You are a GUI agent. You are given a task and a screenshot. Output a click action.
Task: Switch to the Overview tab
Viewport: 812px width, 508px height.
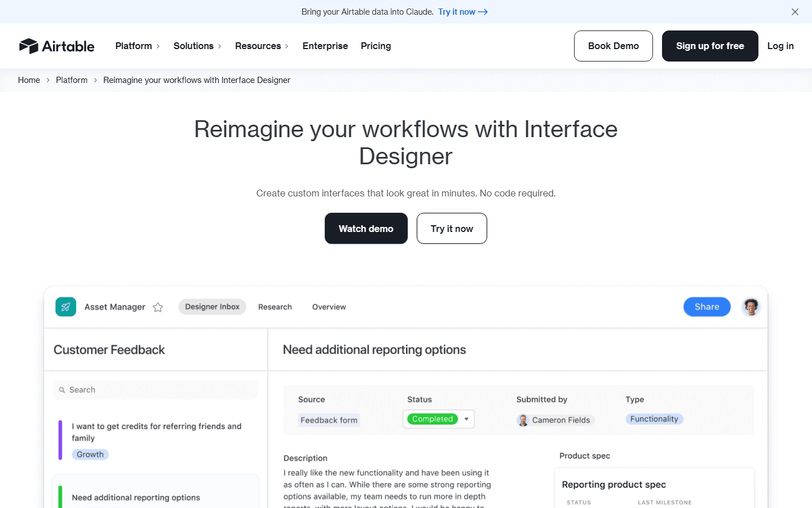[x=329, y=307]
